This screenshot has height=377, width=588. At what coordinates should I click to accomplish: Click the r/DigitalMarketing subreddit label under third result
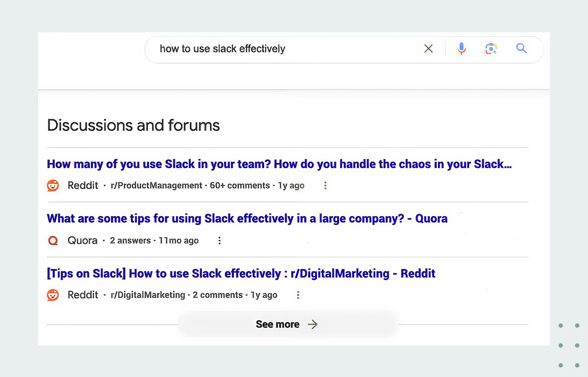[x=148, y=295]
